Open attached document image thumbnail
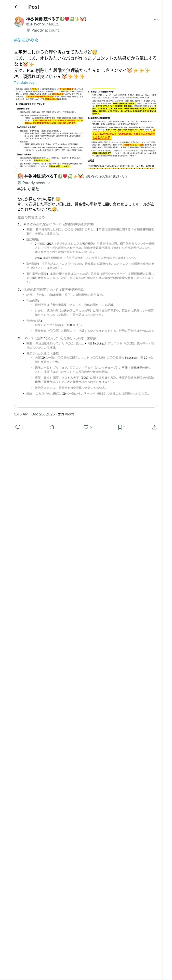Screen dimensions: 172x980 [86, 128]
